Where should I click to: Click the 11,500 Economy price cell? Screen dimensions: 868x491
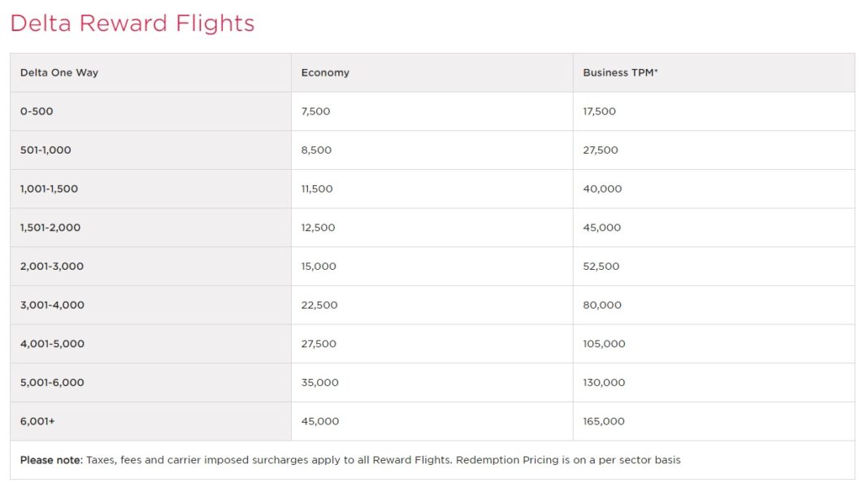tap(316, 189)
